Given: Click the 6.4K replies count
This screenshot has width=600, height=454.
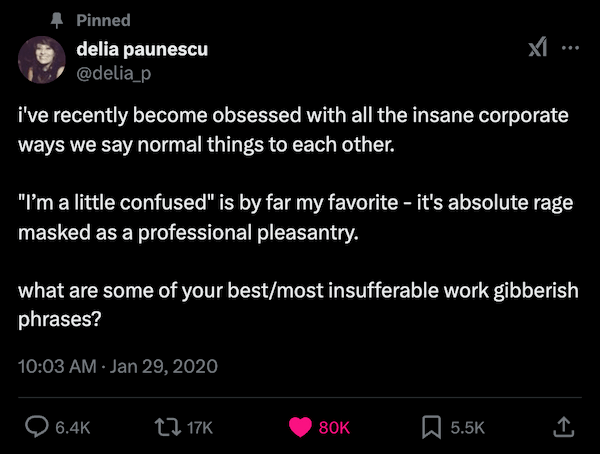Looking at the screenshot, I should pyautogui.click(x=73, y=428).
